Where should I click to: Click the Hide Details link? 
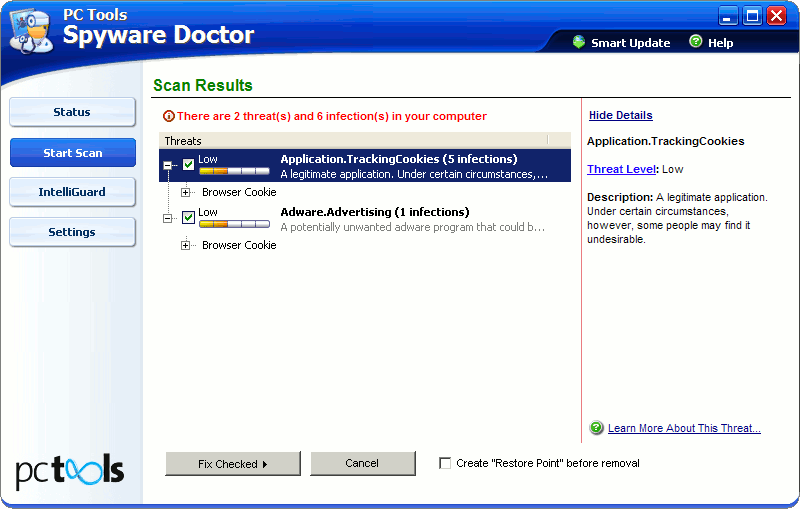[620, 115]
